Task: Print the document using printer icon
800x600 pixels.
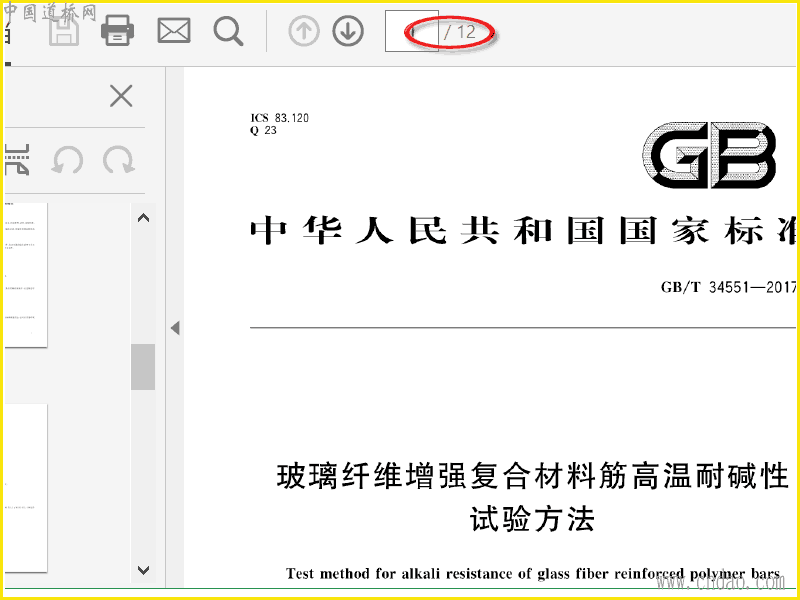Action: point(118,31)
